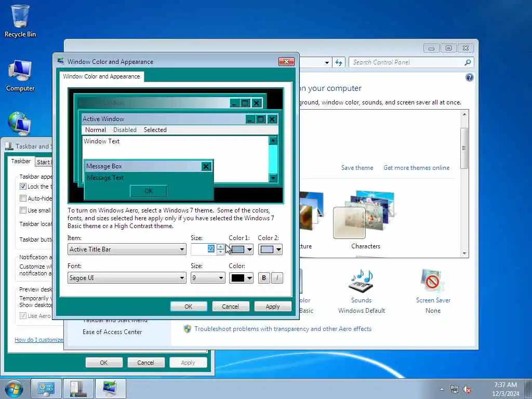Image resolution: width=532 pixels, height=399 pixels.
Task: Click OK in Window Color and Appearance dialog
Action: [189, 307]
